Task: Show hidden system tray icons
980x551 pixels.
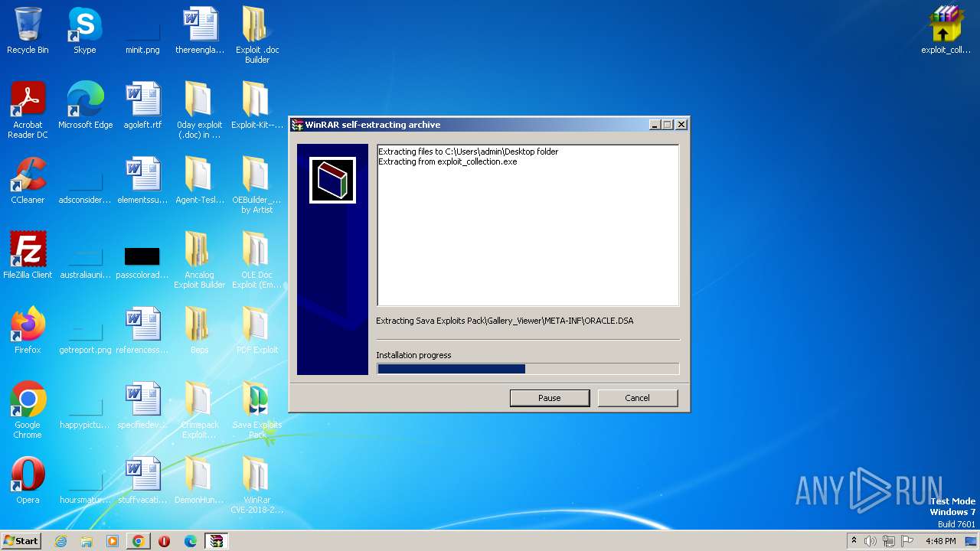Action: (x=854, y=541)
